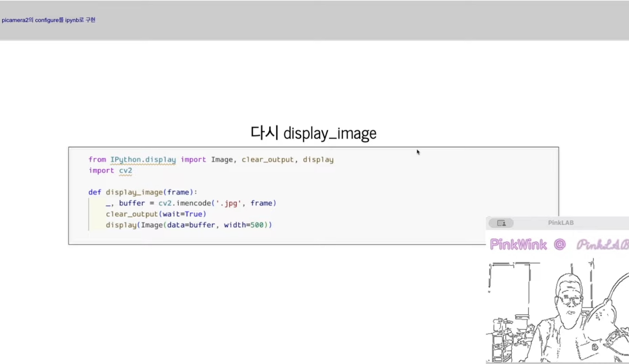
Task: Click the 'def' keyword in code
Action: (94, 192)
